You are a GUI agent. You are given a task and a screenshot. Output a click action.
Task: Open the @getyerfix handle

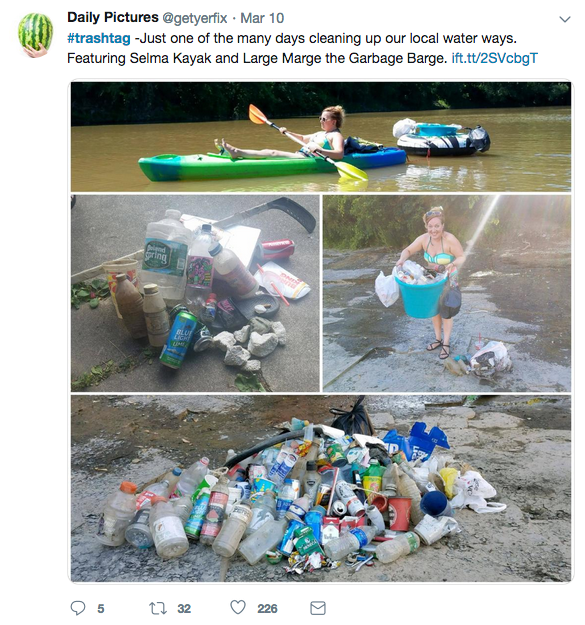pyautogui.click(x=194, y=18)
